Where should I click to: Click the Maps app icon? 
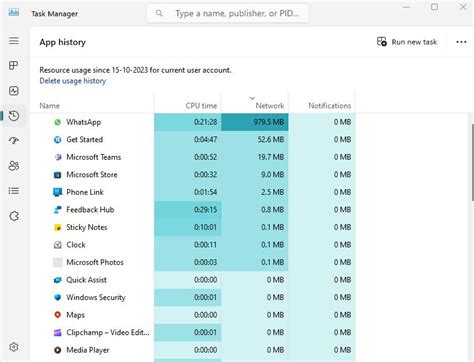coord(58,315)
